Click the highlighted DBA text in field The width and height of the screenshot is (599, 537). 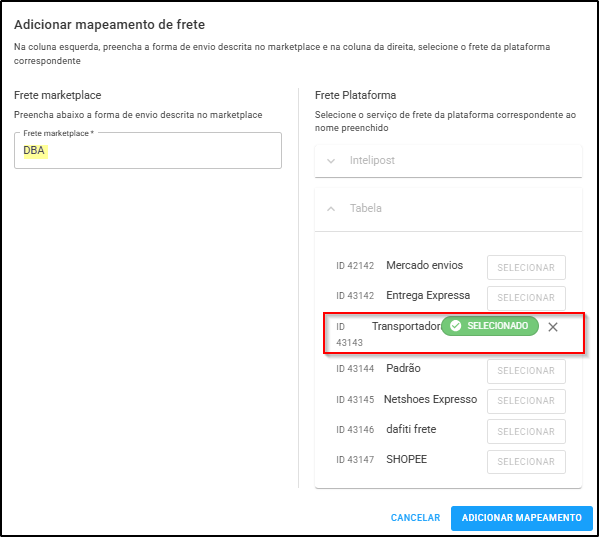point(35,150)
